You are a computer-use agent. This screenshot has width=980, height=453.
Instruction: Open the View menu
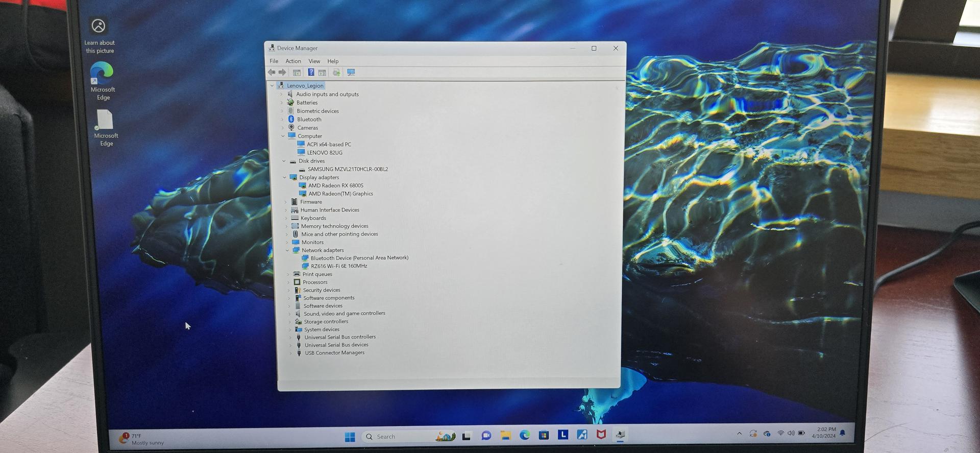pyautogui.click(x=314, y=61)
